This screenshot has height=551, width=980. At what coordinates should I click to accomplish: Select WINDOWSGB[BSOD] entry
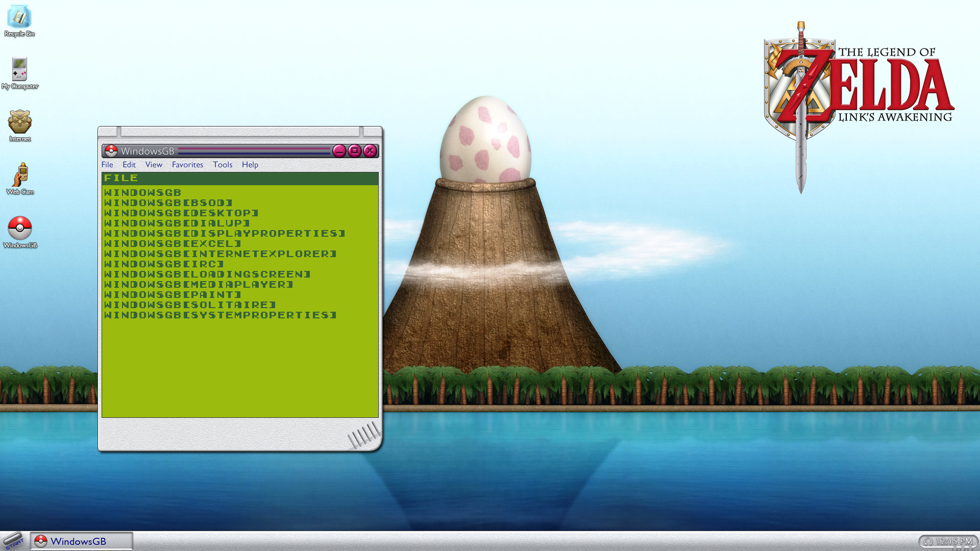pos(168,203)
